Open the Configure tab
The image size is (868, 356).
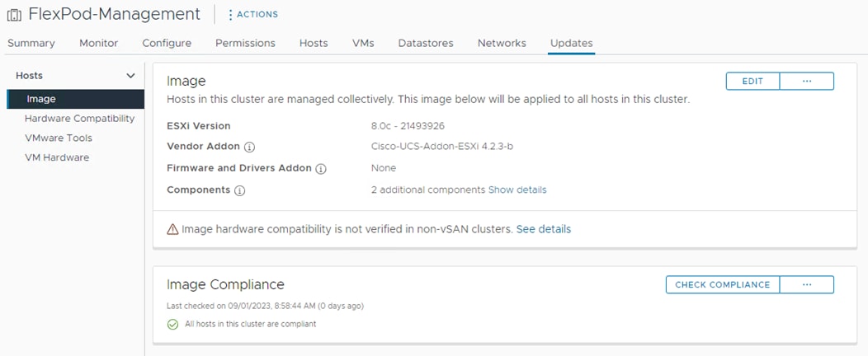click(167, 43)
